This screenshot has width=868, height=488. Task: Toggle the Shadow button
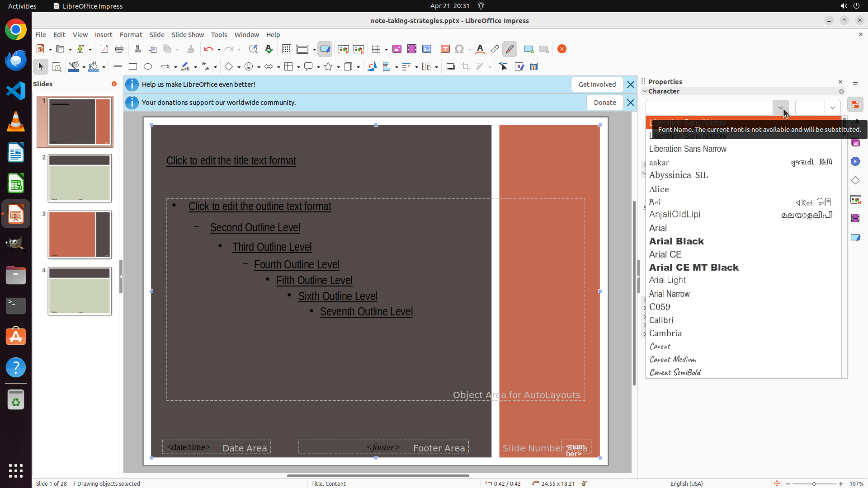[x=450, y=67]
